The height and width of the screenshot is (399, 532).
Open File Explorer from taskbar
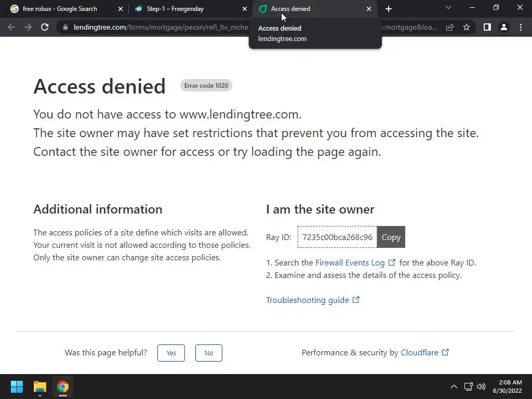pyautogui.click(x=40, y=387)
